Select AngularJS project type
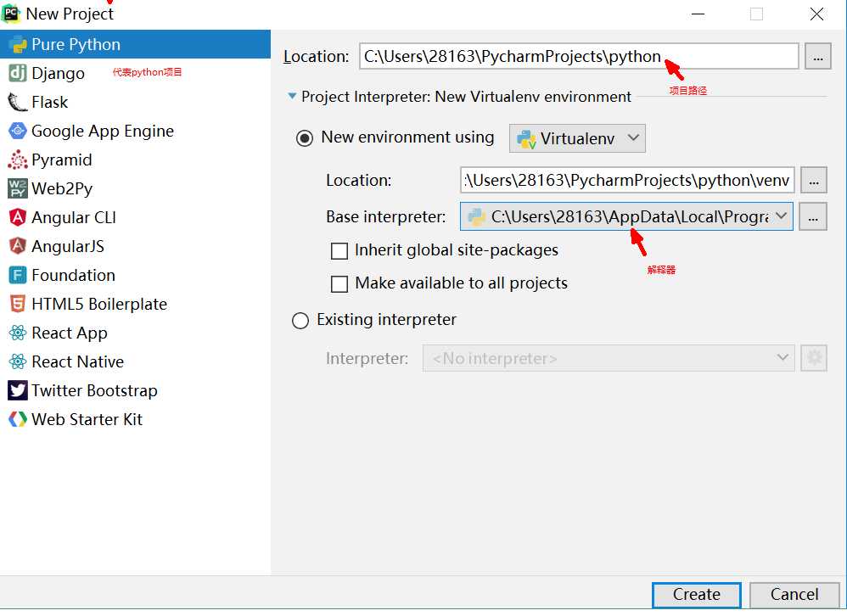Screen dimensions: 847x616 [135, 246]
